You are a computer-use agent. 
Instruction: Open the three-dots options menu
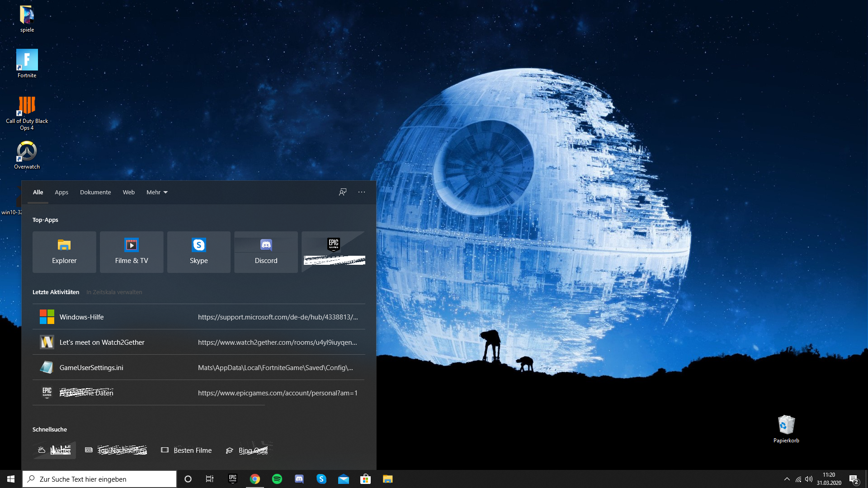[x=362, y=192]
